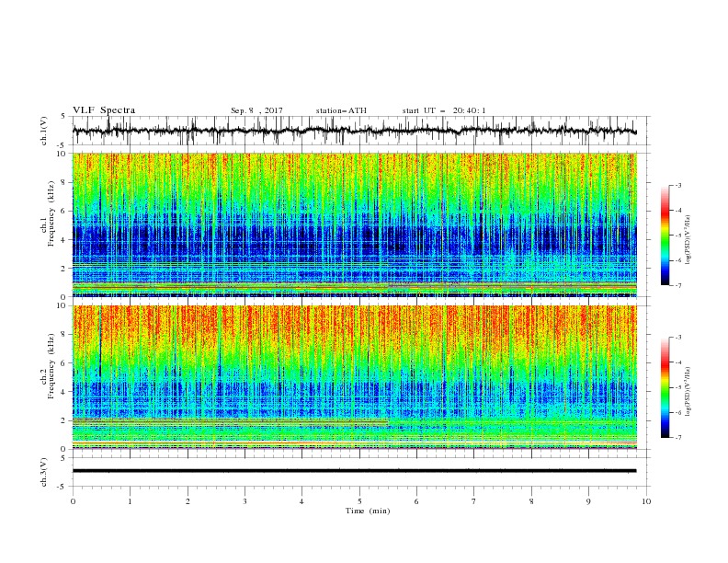
Task: Click the date 'Sep. 8 , 2017'
Action: tap(256, 110)
